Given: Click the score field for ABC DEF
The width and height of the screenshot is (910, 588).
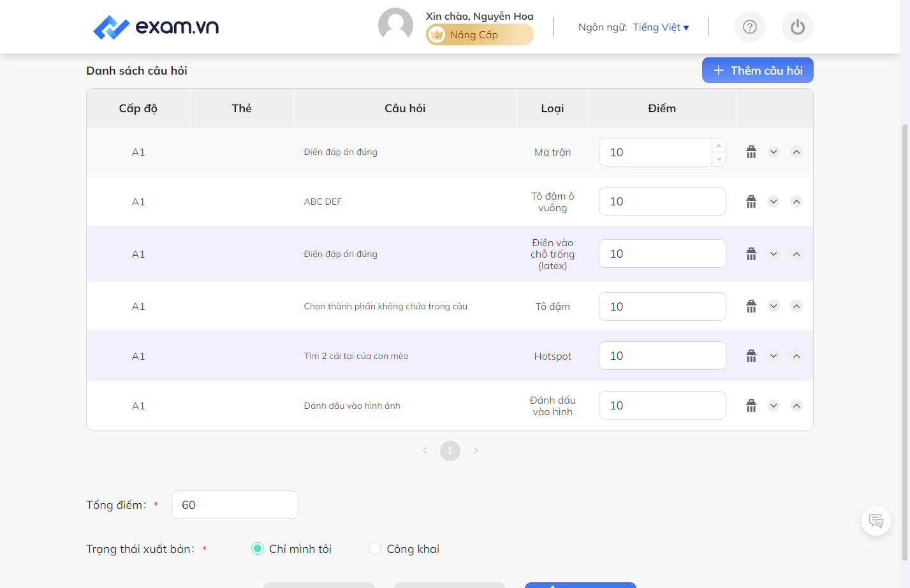Looking at the screenshot, I should click(x=663, y=202).
